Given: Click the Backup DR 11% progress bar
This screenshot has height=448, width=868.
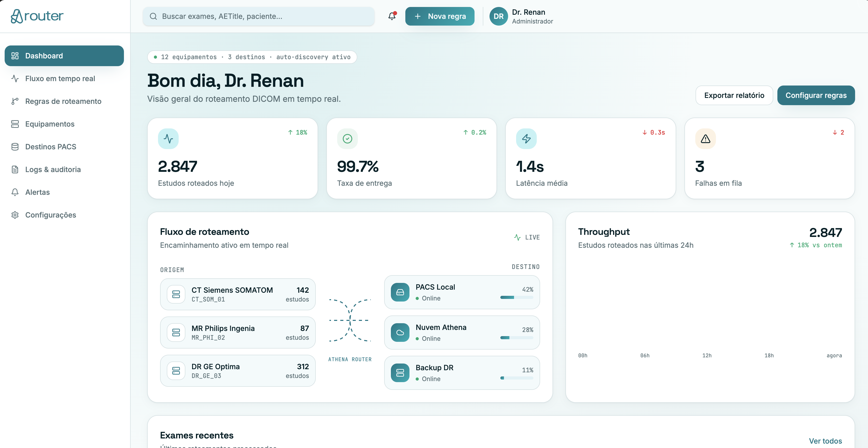Looking at the screenshot, I should pos(517,378).
